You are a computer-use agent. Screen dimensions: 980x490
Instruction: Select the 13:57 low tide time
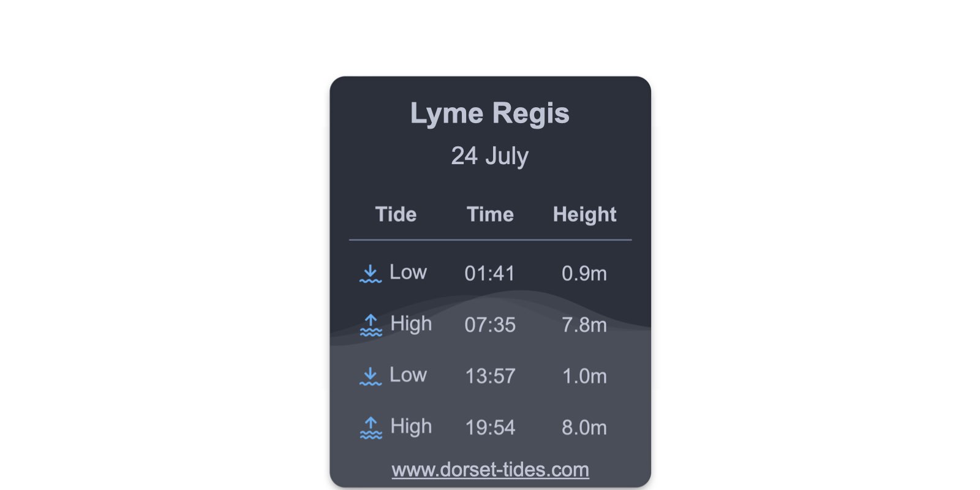490,376
